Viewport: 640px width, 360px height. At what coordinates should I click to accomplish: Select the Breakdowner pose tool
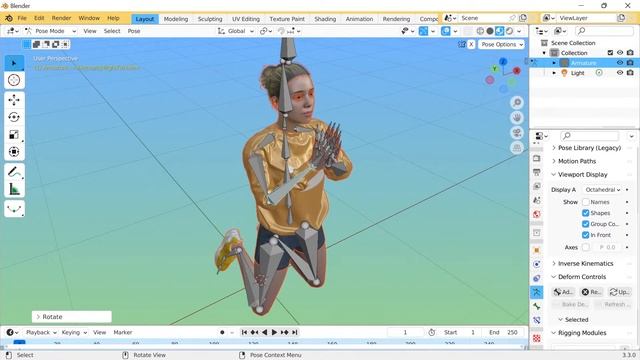click(14, 209)
